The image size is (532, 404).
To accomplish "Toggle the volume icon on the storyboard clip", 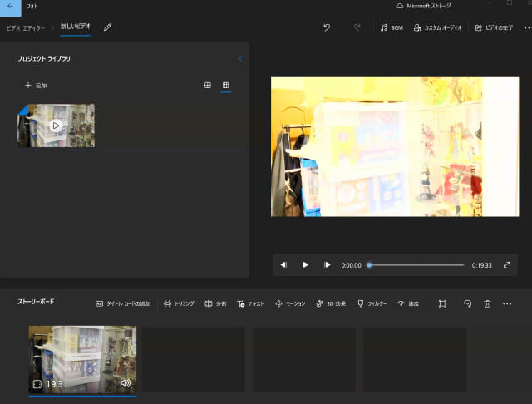I will 126,383.
